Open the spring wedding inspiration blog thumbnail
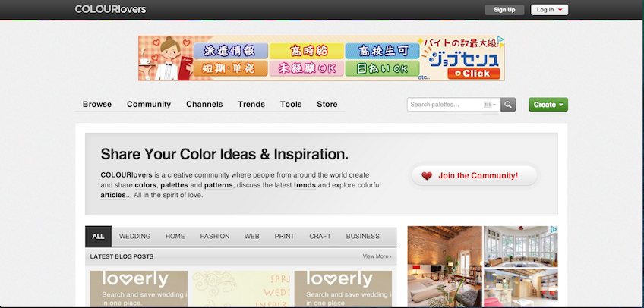The image size is (644, 308). click(x=241, y=289)
